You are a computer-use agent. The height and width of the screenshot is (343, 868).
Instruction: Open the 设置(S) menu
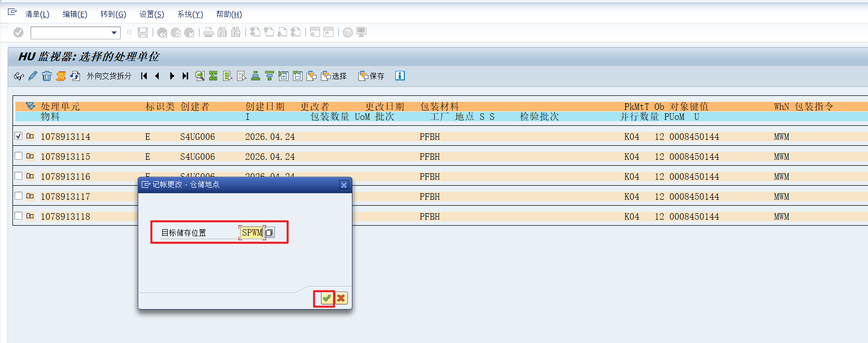[152, 14]
